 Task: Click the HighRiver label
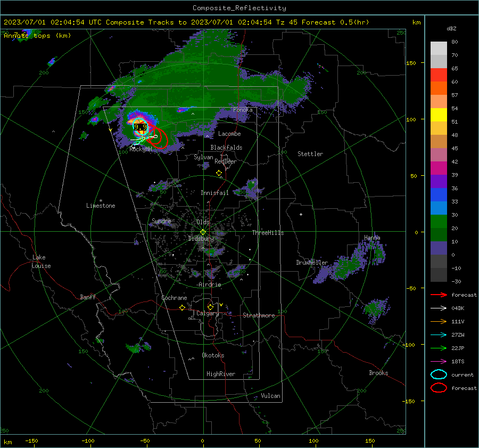221,374
